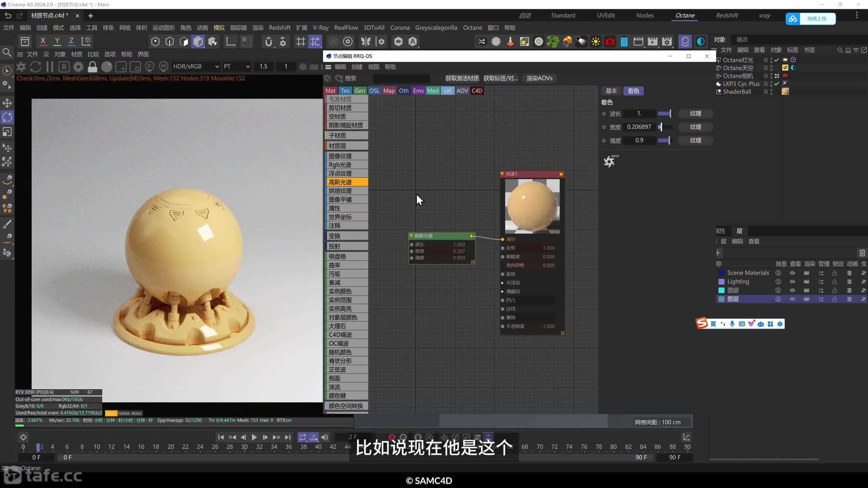Toggle lock for Lighting layer
The image size is (868, 488).
pyautogui.click(x=834, y=282)
